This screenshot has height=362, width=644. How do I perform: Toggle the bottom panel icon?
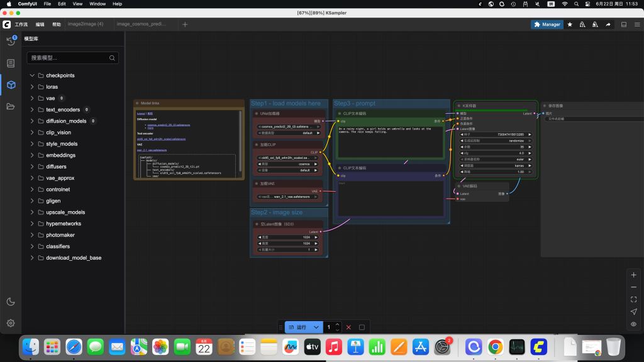[624, 25]
